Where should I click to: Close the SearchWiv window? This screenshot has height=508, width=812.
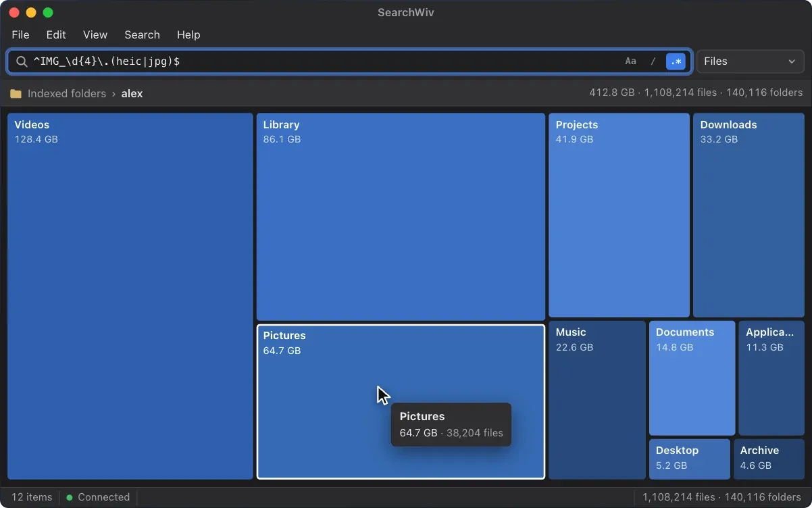14,13
